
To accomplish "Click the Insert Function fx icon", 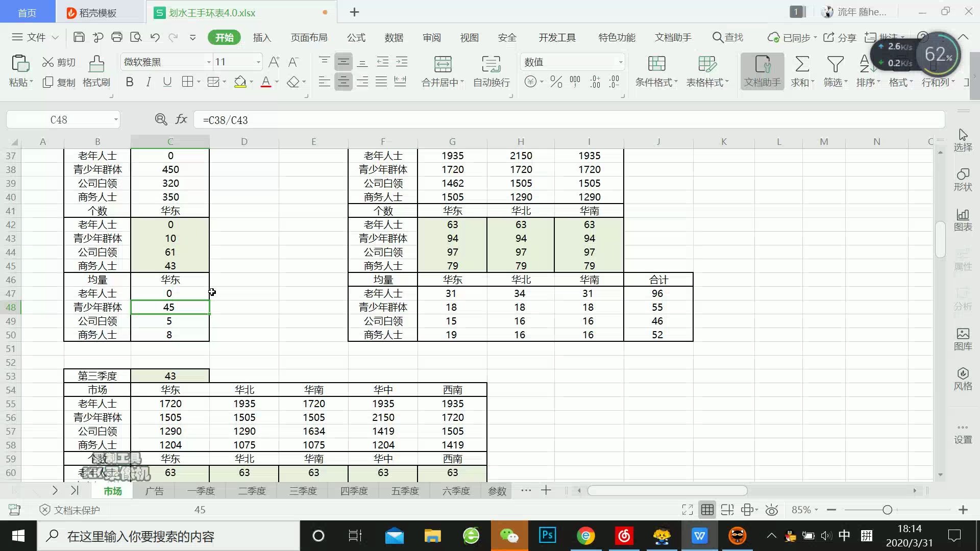I will click(x=181, y=119).
